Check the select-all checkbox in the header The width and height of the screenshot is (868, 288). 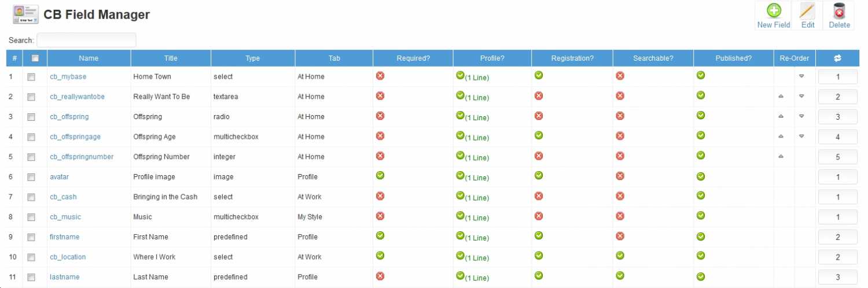[35, 58]
